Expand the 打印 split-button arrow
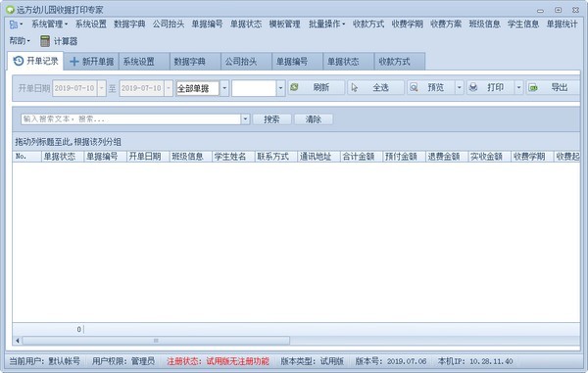The image size is (588, 373). point(518,88)
